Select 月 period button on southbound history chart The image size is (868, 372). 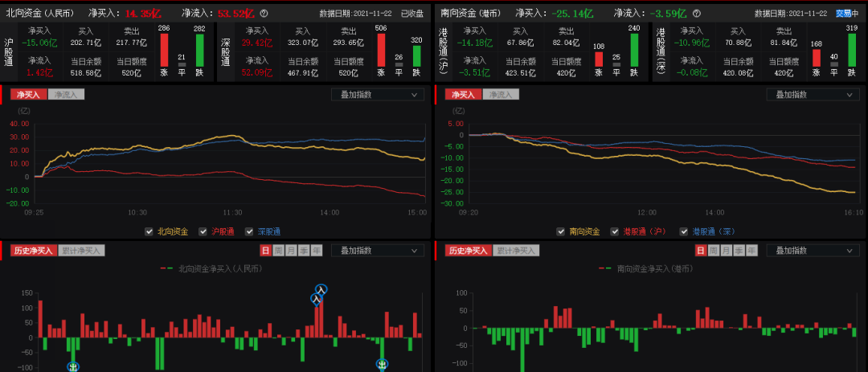click(x=725, y=251)
